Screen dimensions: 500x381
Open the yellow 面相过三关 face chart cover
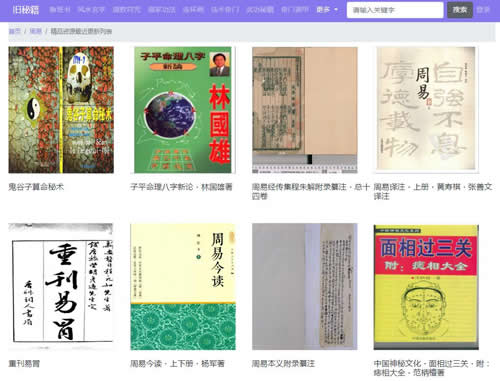coord(426,287)
